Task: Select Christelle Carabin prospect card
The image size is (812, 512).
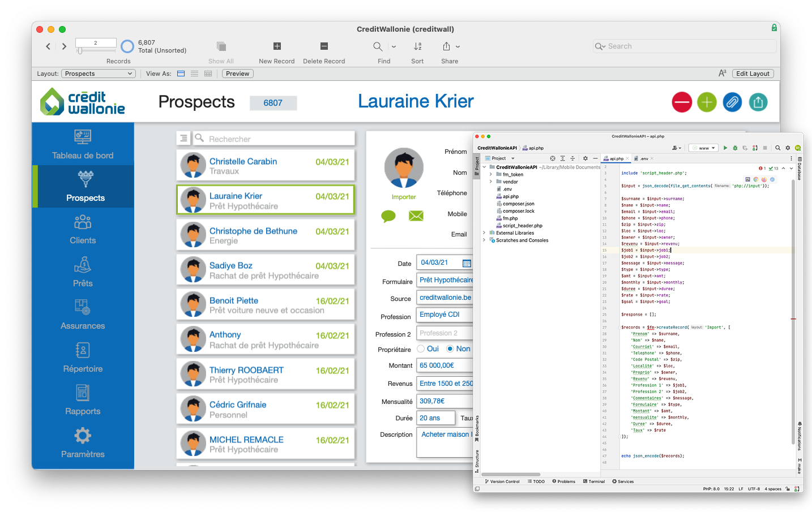Action: pos(266,165)
